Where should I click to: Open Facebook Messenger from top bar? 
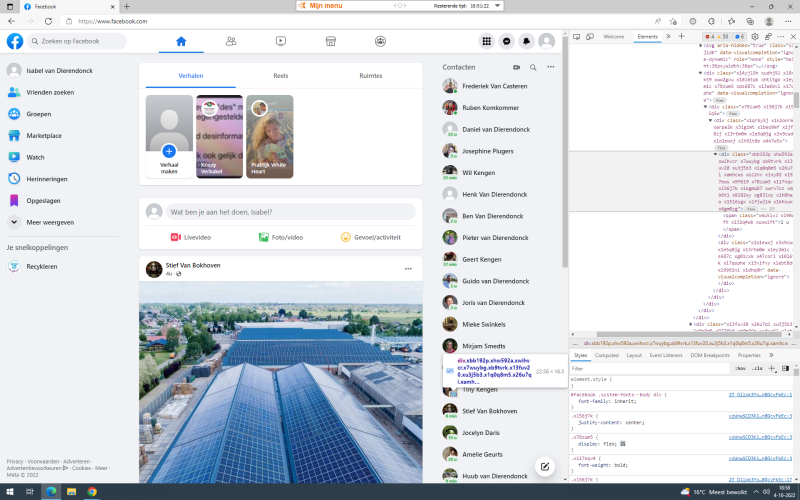click(507, 41)
